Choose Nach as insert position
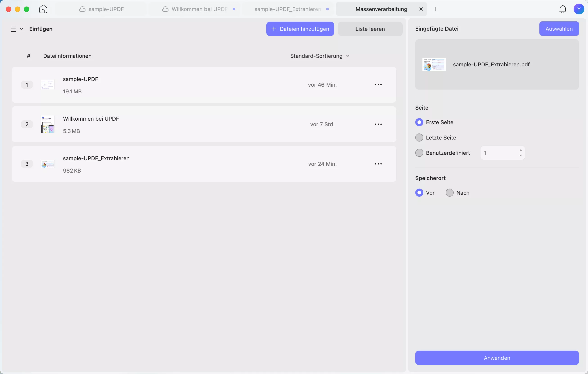Image resolution: width=588 pixels, height=374 pixels. click(x=449, y=193)
